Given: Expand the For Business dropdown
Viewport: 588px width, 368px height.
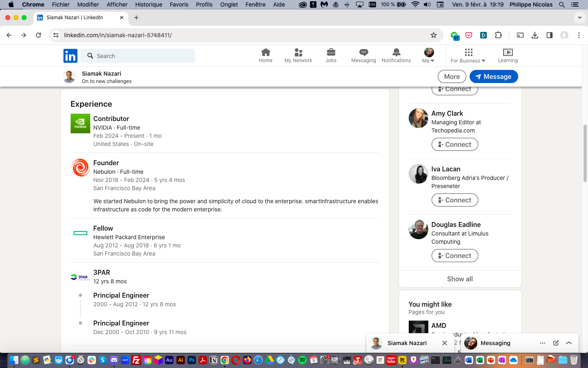Looking at the screenshot, I should tap(468, 56).
